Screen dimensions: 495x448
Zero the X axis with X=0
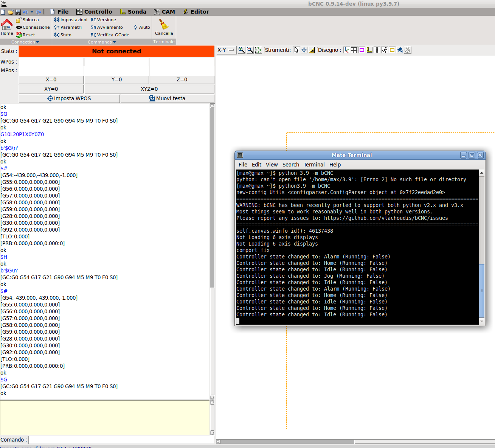[51, 79]
